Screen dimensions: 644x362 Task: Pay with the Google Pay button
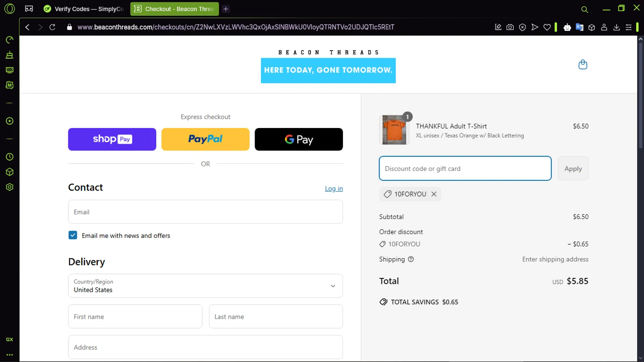tap(299, 139)
